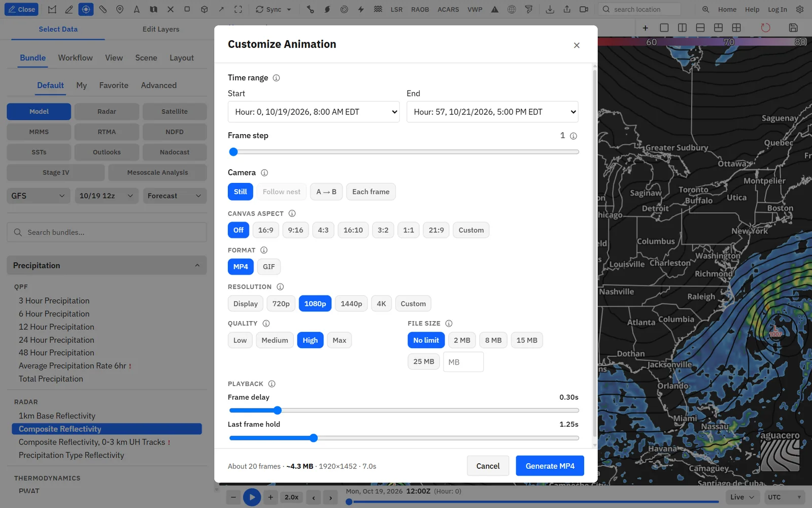Open the GFS model dropdown
Viewport: 812px width, 508px height.
(x=39, y=196)
